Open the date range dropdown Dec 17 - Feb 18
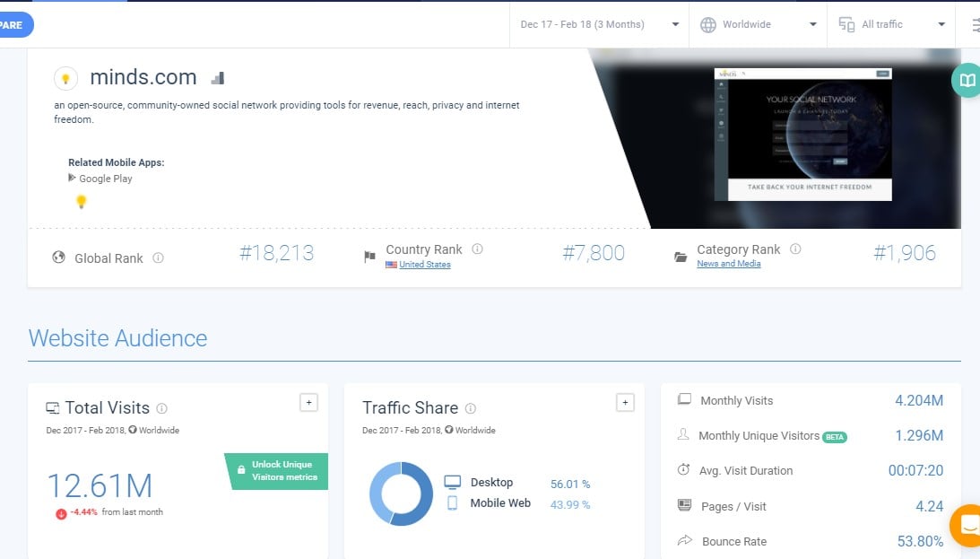 click(x=599, y=24)
